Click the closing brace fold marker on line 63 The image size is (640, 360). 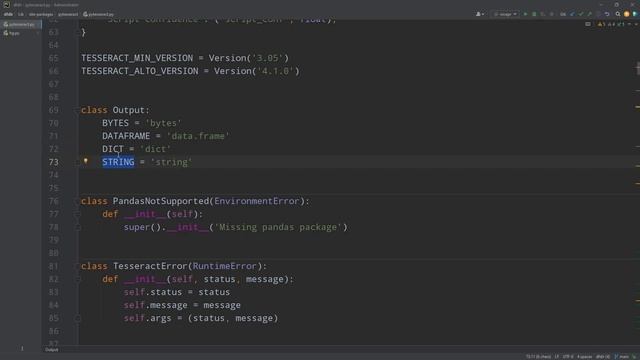77,32
